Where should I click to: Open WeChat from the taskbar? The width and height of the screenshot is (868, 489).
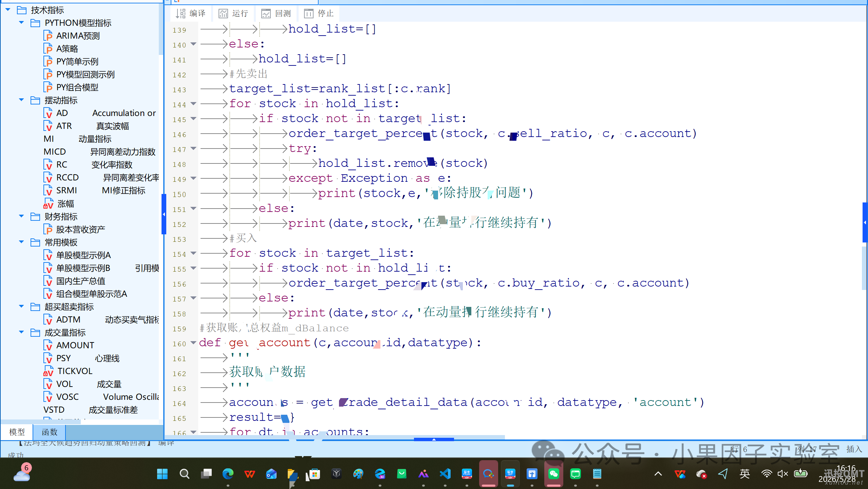(554, 474)
